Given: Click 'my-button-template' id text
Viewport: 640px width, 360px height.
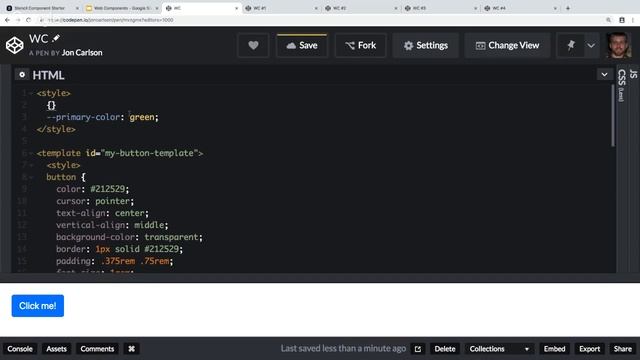Looking at the screenshot, I should coord(149,153).
